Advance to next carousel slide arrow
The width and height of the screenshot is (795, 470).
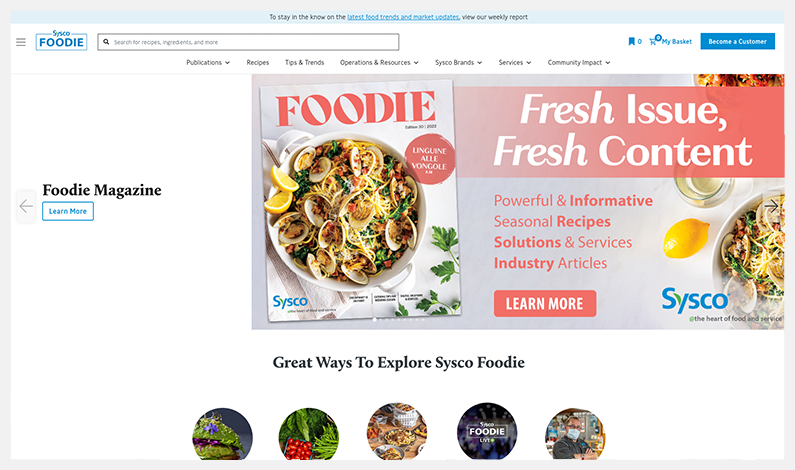click(771, 206)
